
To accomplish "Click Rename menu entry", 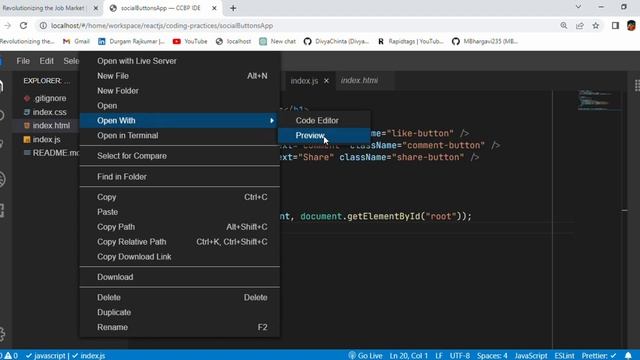I will (x=180, y=327).
